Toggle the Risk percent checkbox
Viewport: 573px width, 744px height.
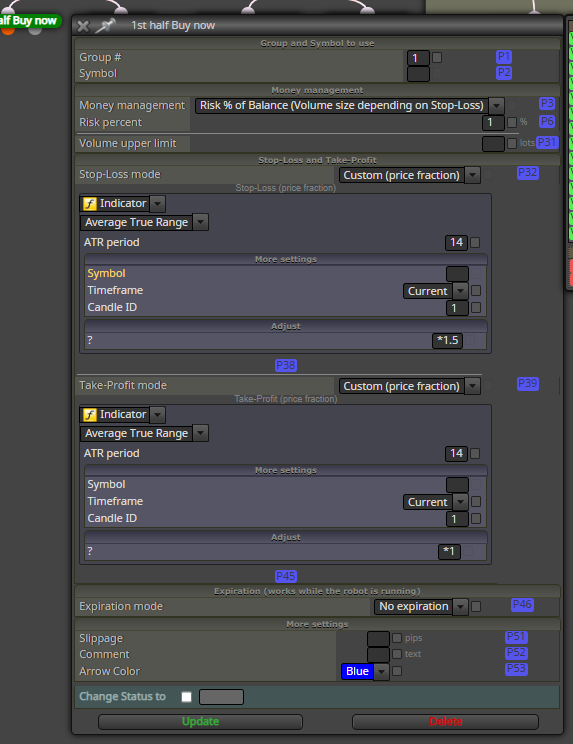pyautogui.click(x=512, y=122)
